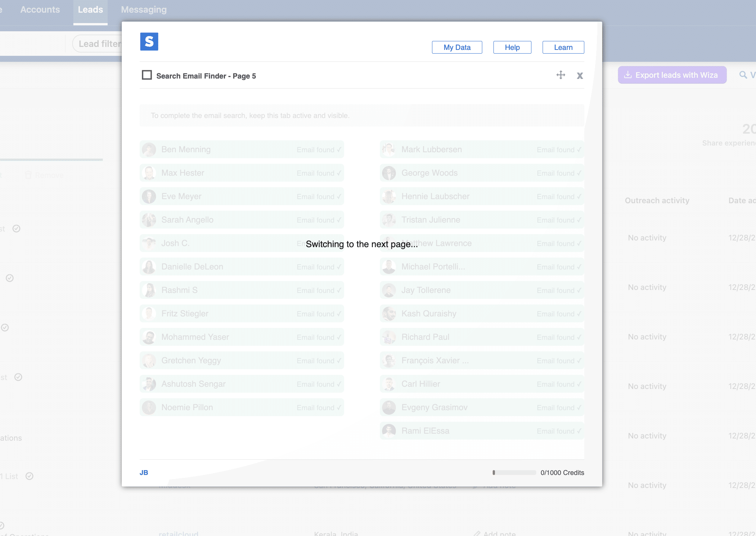756x536 pixels.
Task: Close the Search Email Finder popup with the X
Action: click(x=580, y=76)
